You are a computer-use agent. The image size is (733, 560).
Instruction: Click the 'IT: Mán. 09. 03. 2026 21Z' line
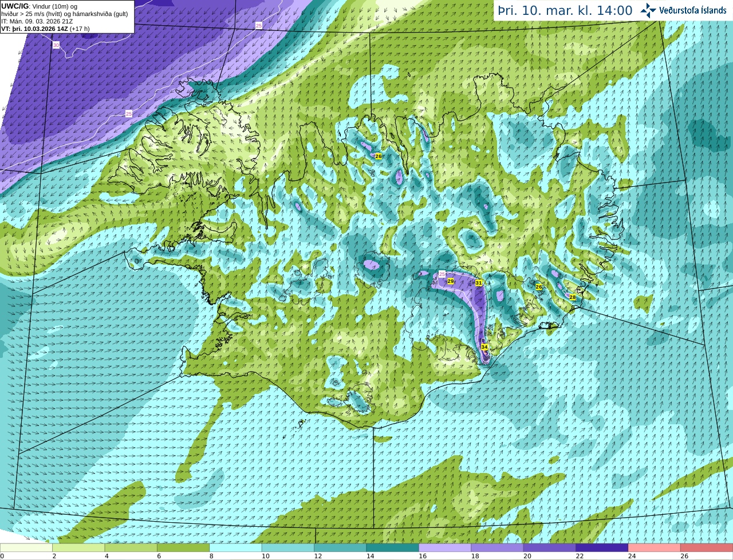pyautogui.click(x=37, y=21)
